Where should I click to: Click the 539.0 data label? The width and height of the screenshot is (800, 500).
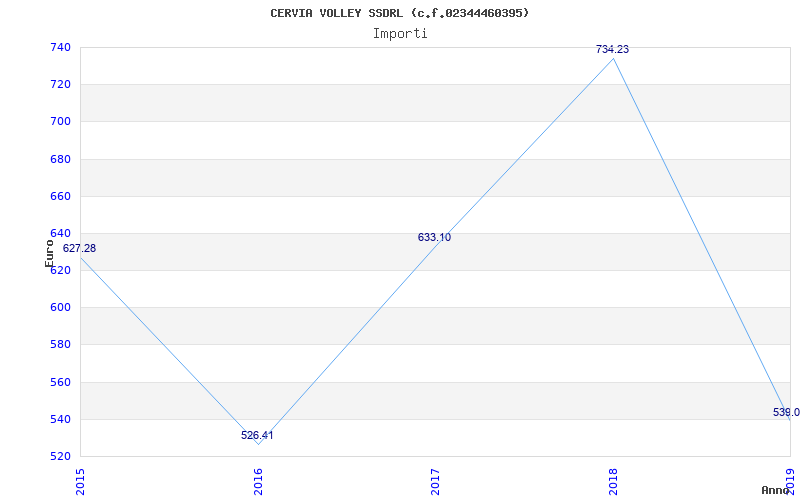click(x=786, y=412)
